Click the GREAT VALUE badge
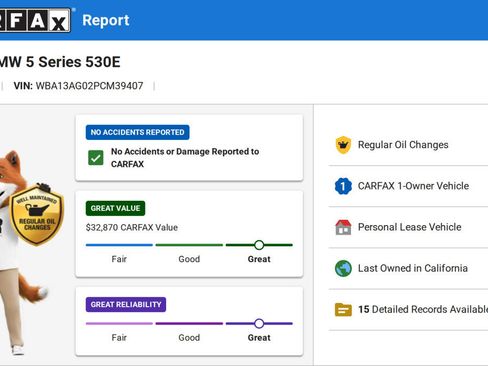The width and height of the screenshot is (488, 366). coord(115,208)
